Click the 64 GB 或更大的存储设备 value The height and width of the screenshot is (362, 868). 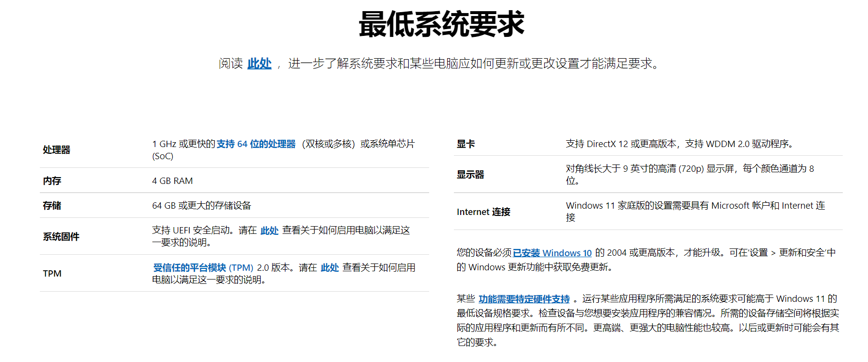[x=201, y=206]
